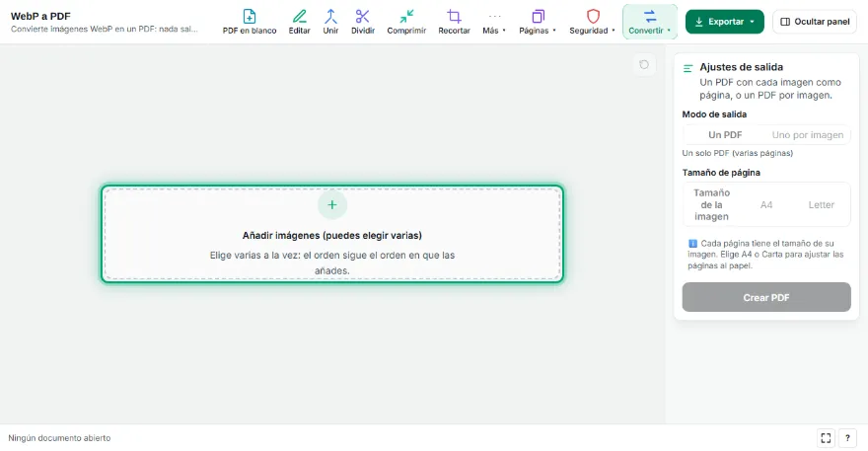Click the Tamaño de página label
868x451 pixels.
pyautogui.click(x=721, y=173)
